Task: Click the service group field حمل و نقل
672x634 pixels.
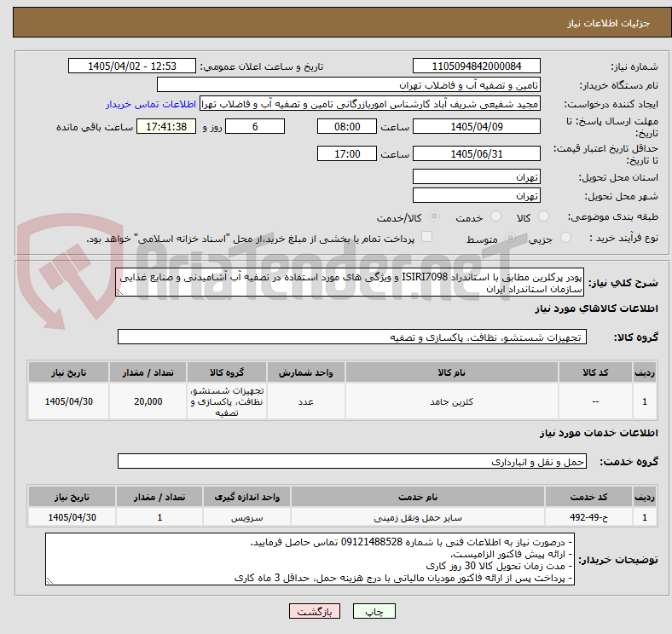Action: 352,461
